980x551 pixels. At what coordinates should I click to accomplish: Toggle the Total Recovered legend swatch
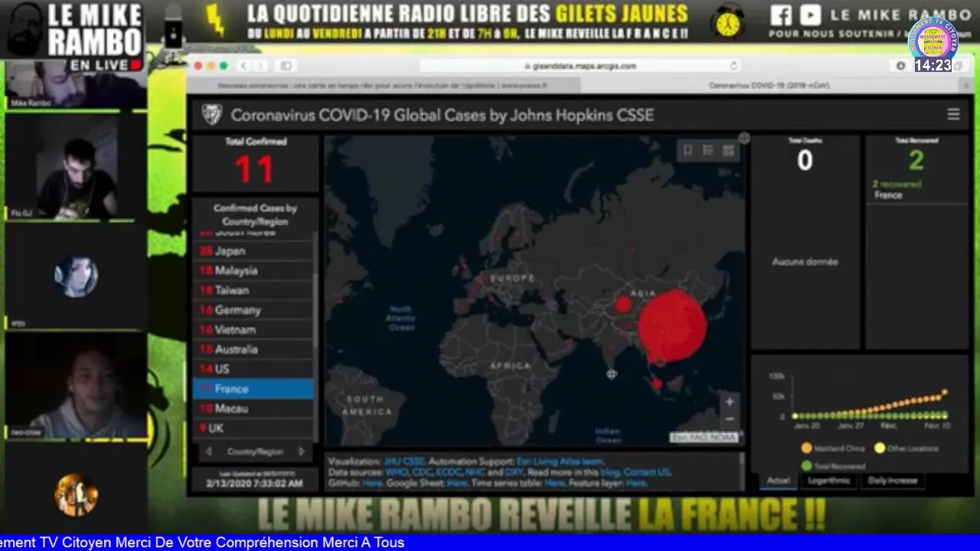click(x=806, y=465)
